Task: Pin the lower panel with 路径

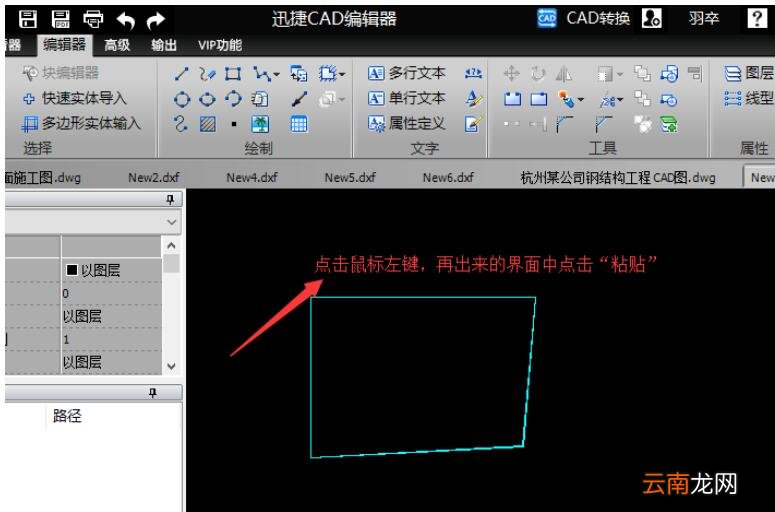Action: [153, 393]
